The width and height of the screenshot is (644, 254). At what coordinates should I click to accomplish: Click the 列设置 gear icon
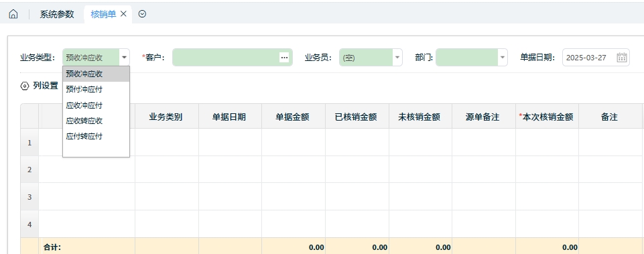pyautogui.click(x=25, y=86)
